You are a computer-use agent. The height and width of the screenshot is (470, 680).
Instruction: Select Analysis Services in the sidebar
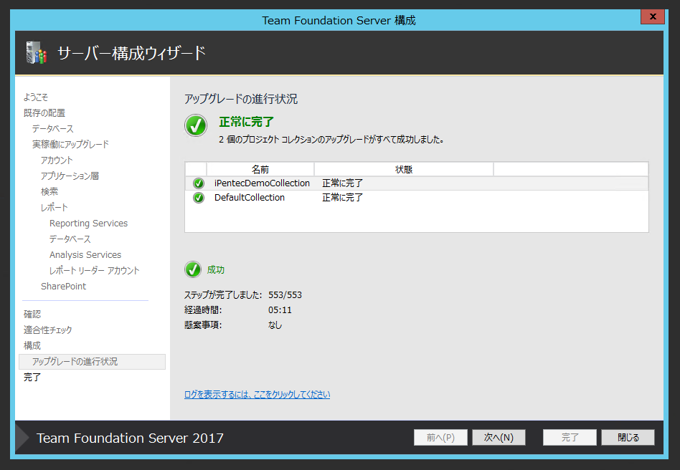85,255
